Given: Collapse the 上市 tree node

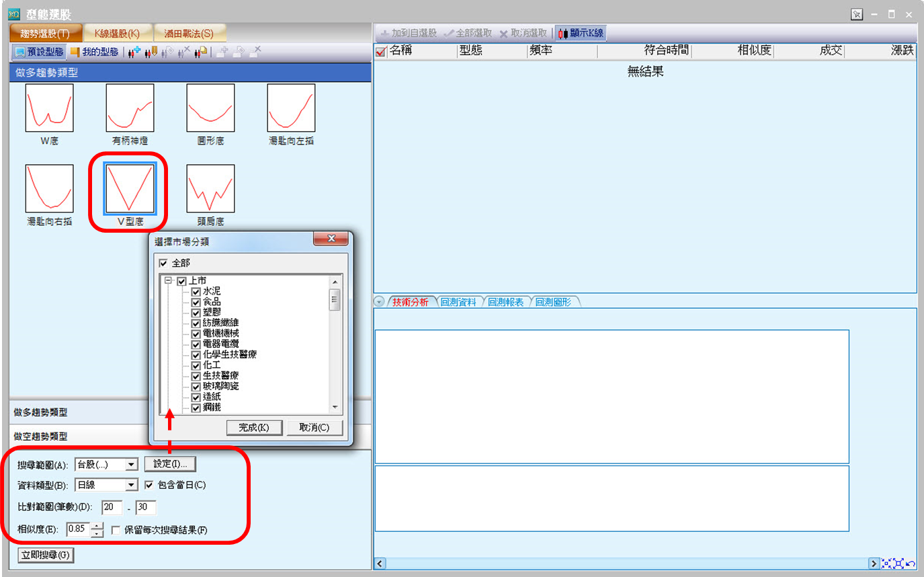Looking at the screenshot, I should click(x=168, y=281).
